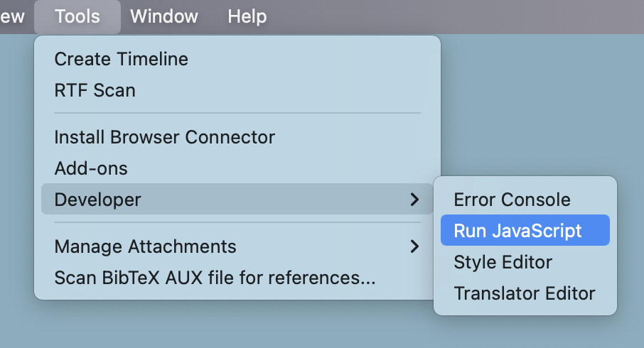Choose RTF Scan from Tools menu
The image size is (644, 348).
95,90
